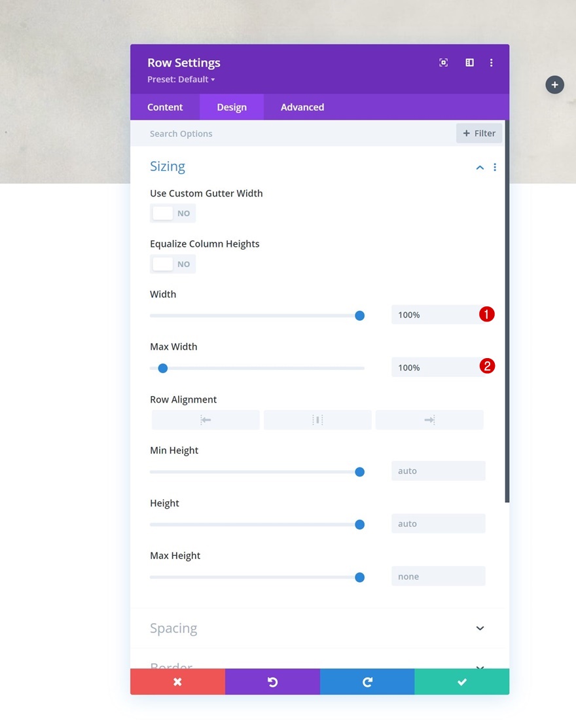Open the Preset: Default dropdown
The height and width of the screenshot is (728, 576).
pos(181,79)
